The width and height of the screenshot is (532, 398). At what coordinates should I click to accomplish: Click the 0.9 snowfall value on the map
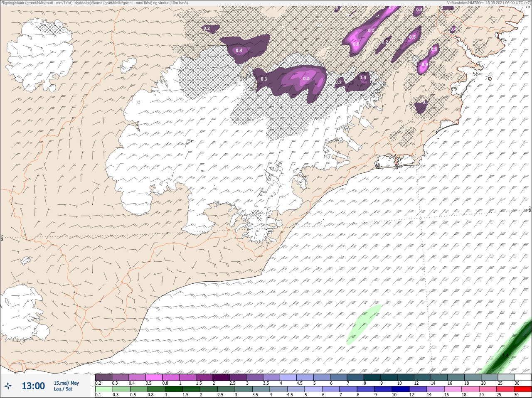pyautogui.click(x=424, y=65)
